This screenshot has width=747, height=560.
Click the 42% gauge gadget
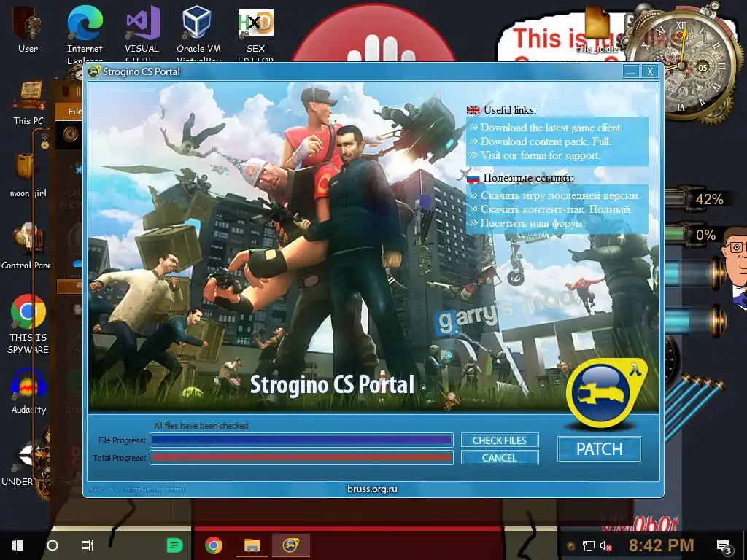[x=697, y=199]
